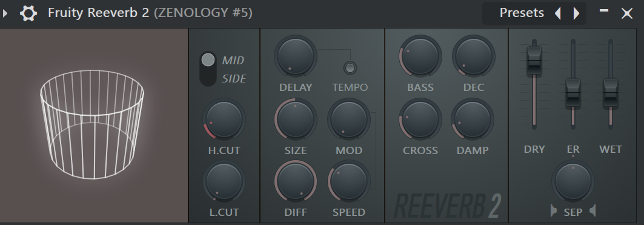Click the CROSS knob
The width and height of the screenshot is (644, 225).
tap(420, 119)
